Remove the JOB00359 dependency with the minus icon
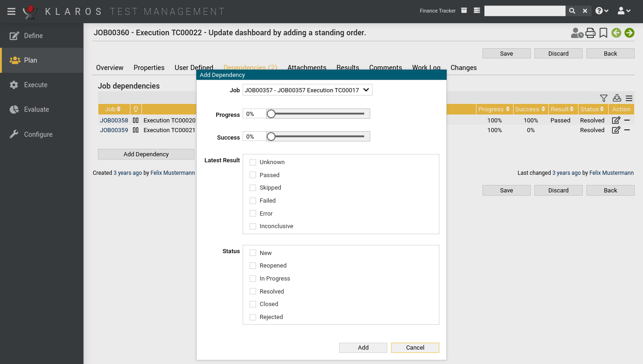 628,130
